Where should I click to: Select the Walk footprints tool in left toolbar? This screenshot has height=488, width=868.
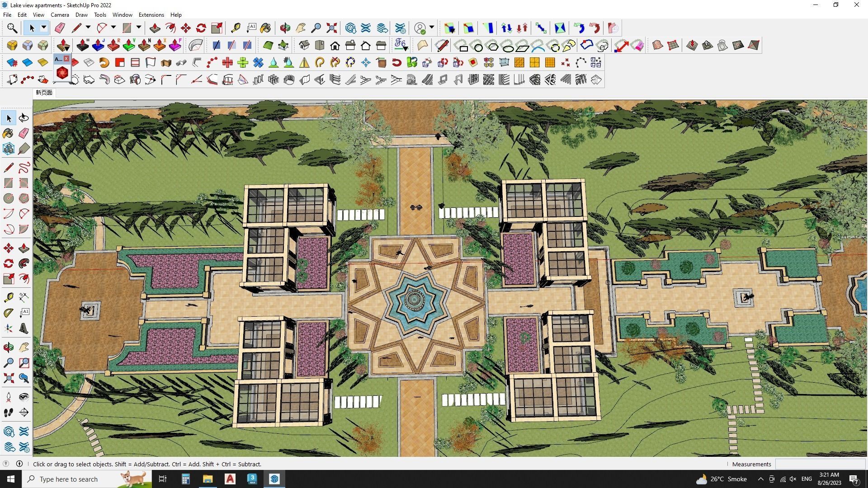8,413
